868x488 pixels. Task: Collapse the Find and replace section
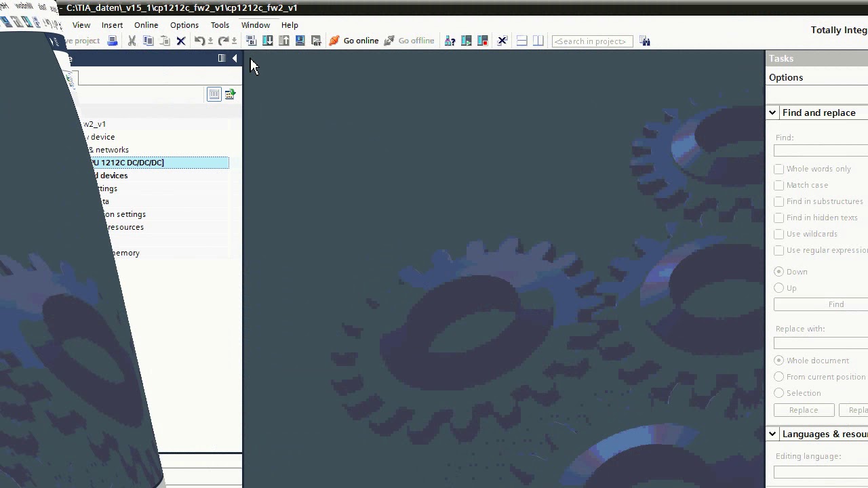click(772, 113)
